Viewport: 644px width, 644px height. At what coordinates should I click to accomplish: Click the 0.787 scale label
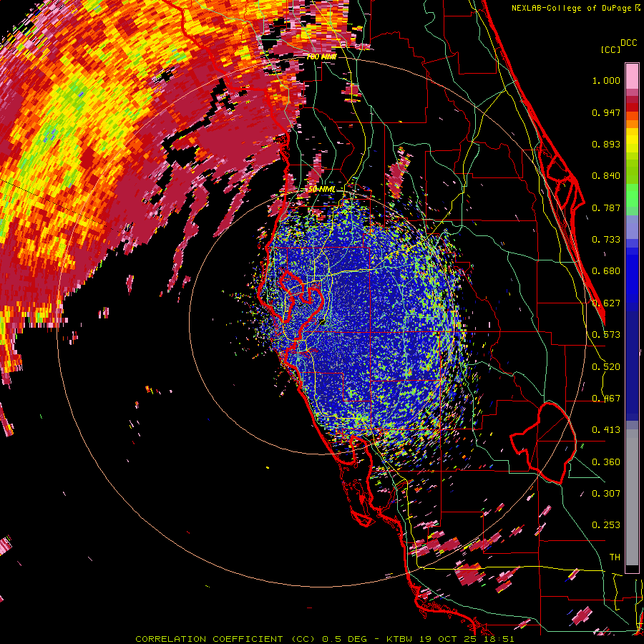pos(606,208)
